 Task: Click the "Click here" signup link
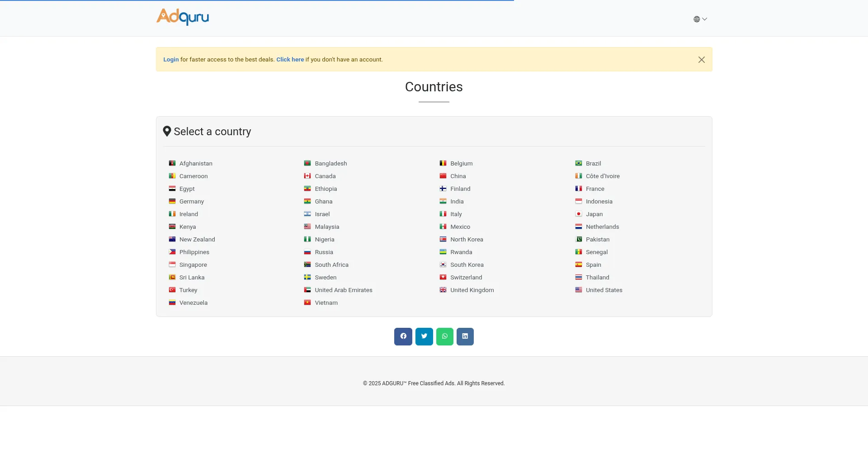pyautogui.click(x=290, y=60)
